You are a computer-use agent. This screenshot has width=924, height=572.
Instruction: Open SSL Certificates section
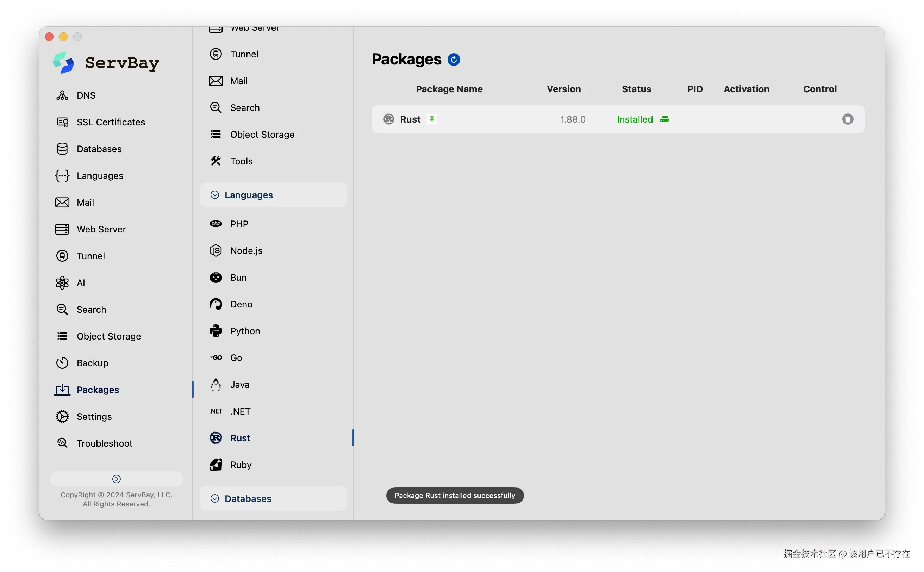(111, 122)
